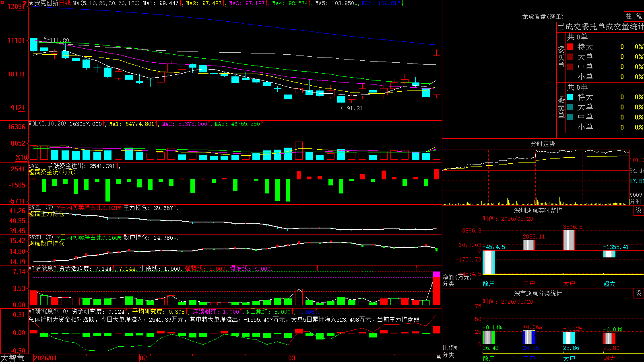Click the 超赢散户持仓 legend label
Image resolution: width=644 pixels, height=362 pixels.
pyautogui.click(x=46, y=243)
